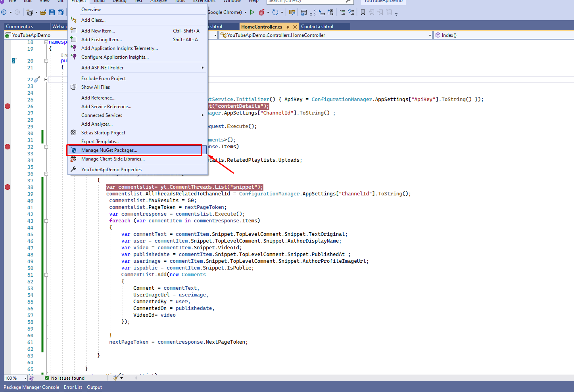This screenshot has height=392, width=574.
Task: Close the HomeController.cs tab
Action: pos(295,27)
